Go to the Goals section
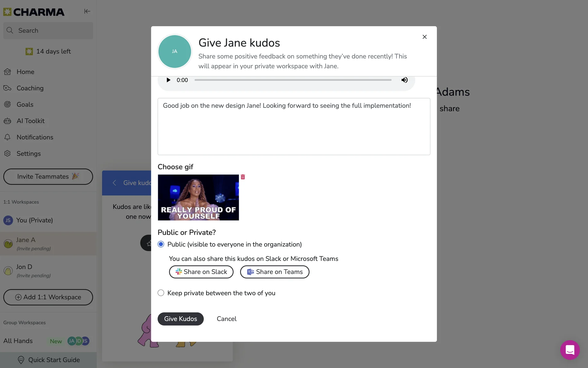588x368 pixels. coord(25,105)
